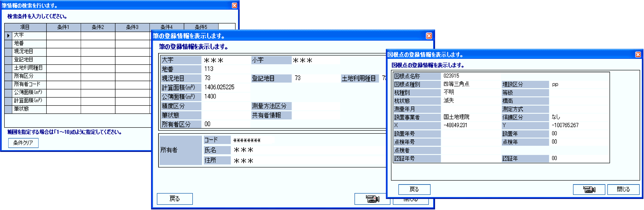Click 条件1 cell for 地番 row
Screen dimensions: 644x210
[x=64, y=44]
